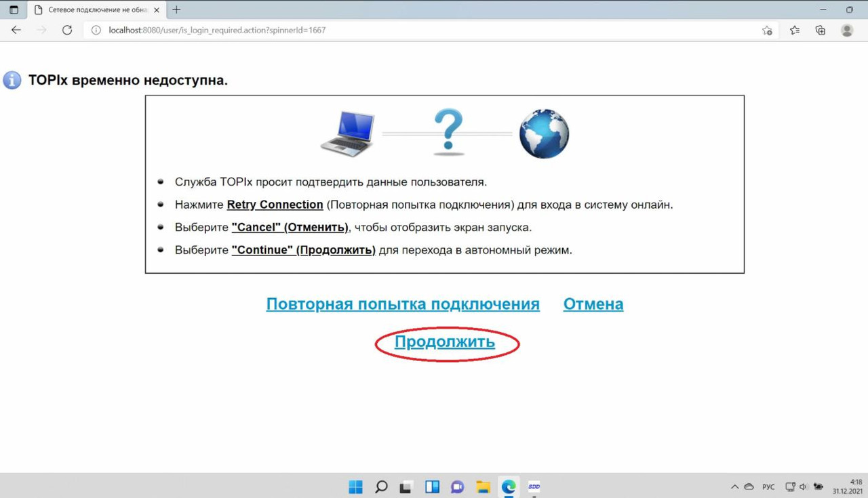Open File Explorer on taskbar
The width and height of the screenshot is (868, 498).
point(483,486)
